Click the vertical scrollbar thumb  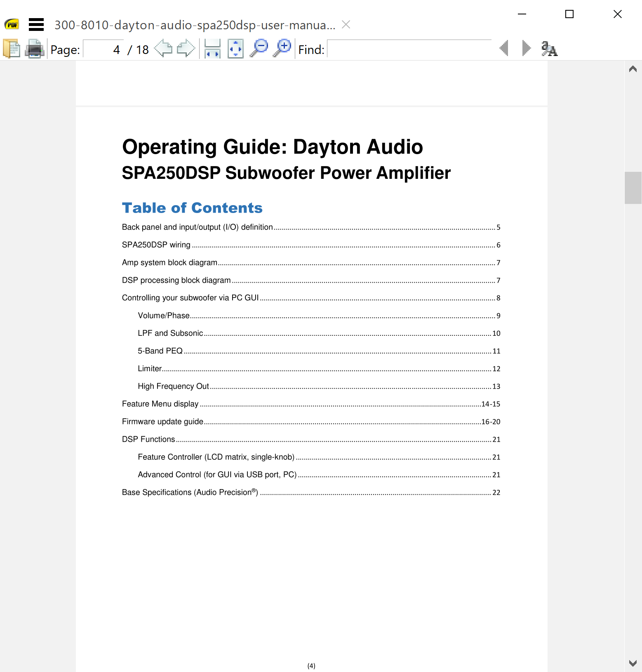pos(633,188)
